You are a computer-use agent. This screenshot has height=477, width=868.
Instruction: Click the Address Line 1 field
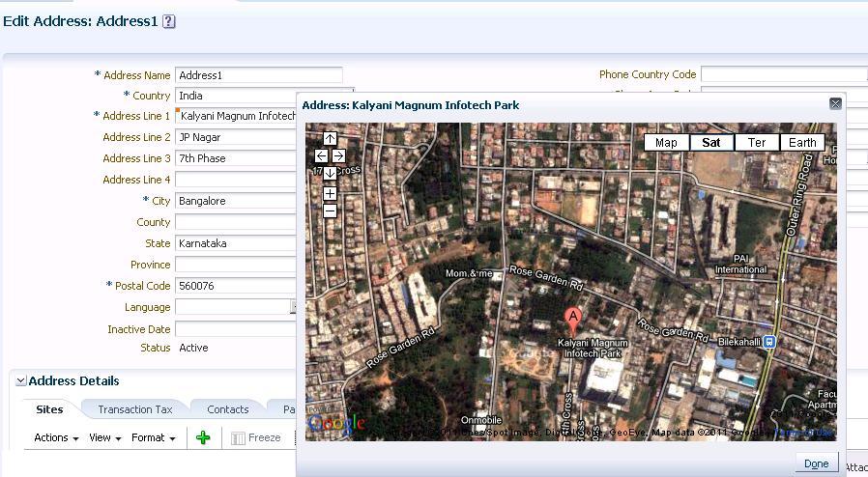tap(236, 116)
